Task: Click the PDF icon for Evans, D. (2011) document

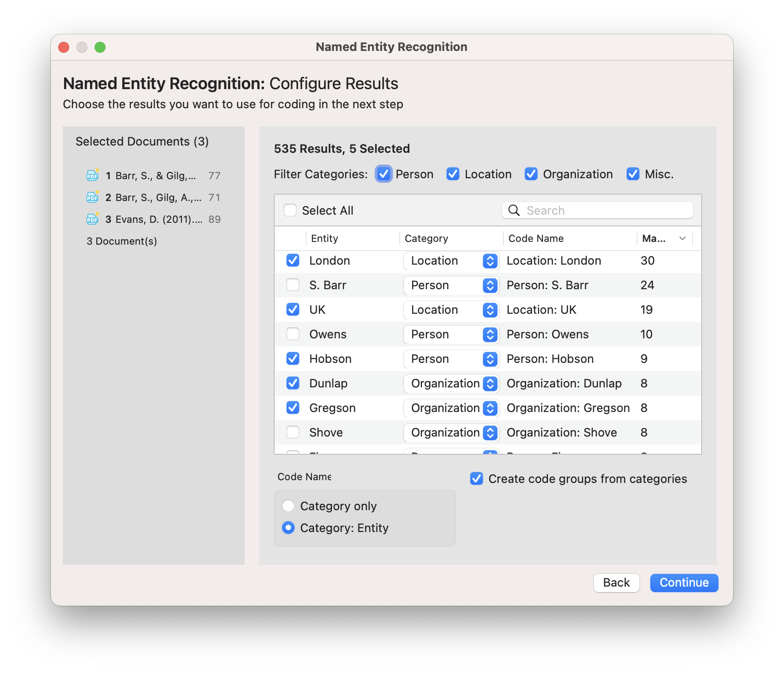Action: [92, 219]
